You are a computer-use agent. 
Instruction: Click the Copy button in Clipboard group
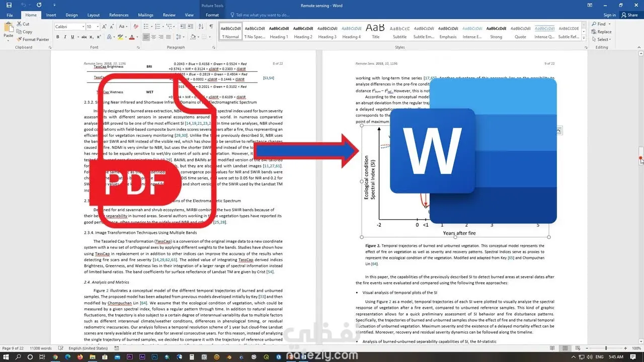tap(24, 32)
